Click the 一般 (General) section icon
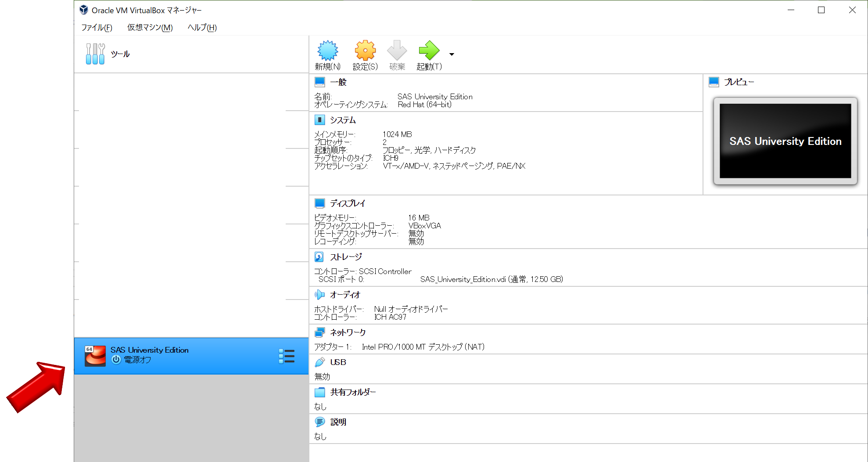This screenshot has height=462, width=868. pyautogui.click(x=320, y=82)
